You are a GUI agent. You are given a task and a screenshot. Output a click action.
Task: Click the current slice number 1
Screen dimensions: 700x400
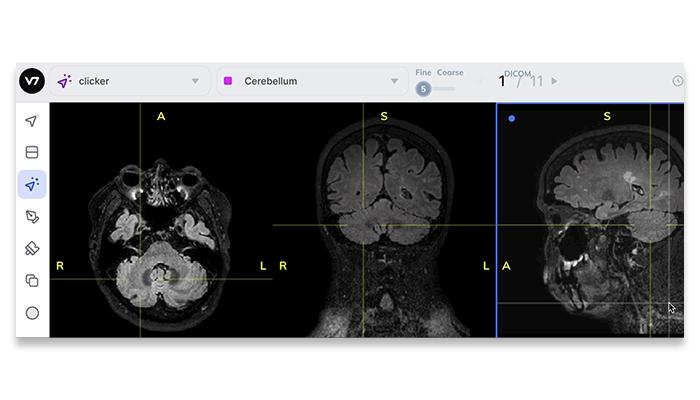[x=502, y=81]
